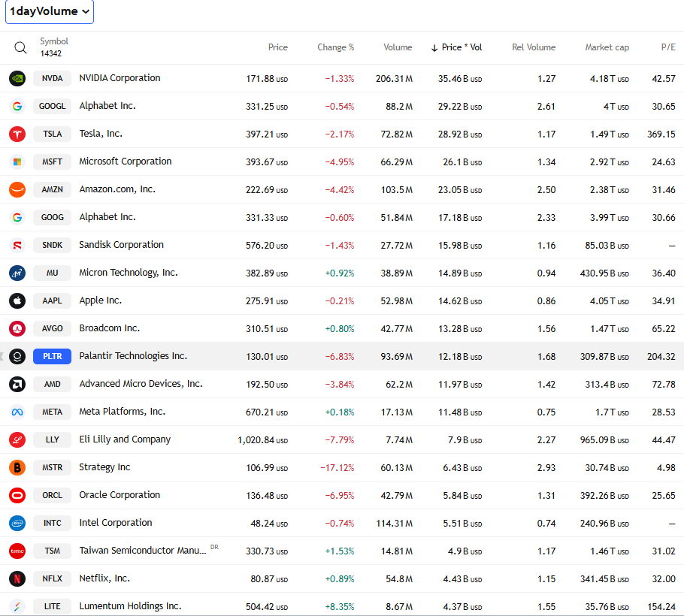This screenshot has height=616, width=684.
Task: Click the Eli Lilly and Company name
Action: click(x=125, y=439)
